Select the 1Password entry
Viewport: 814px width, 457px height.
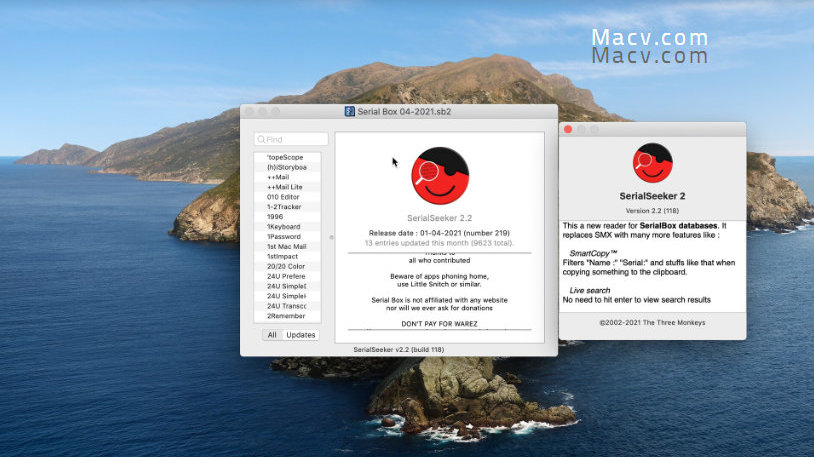[x=287, y=236]
